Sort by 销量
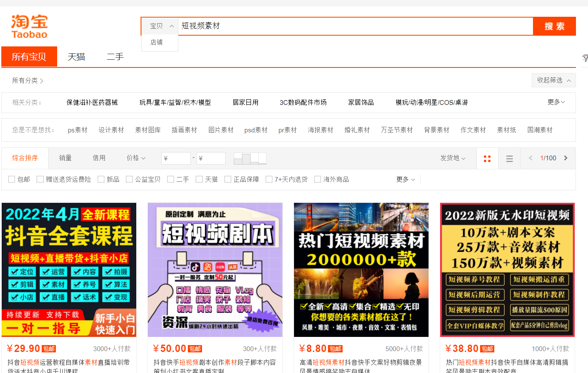588x373 pixels. [x=65, y=158]
